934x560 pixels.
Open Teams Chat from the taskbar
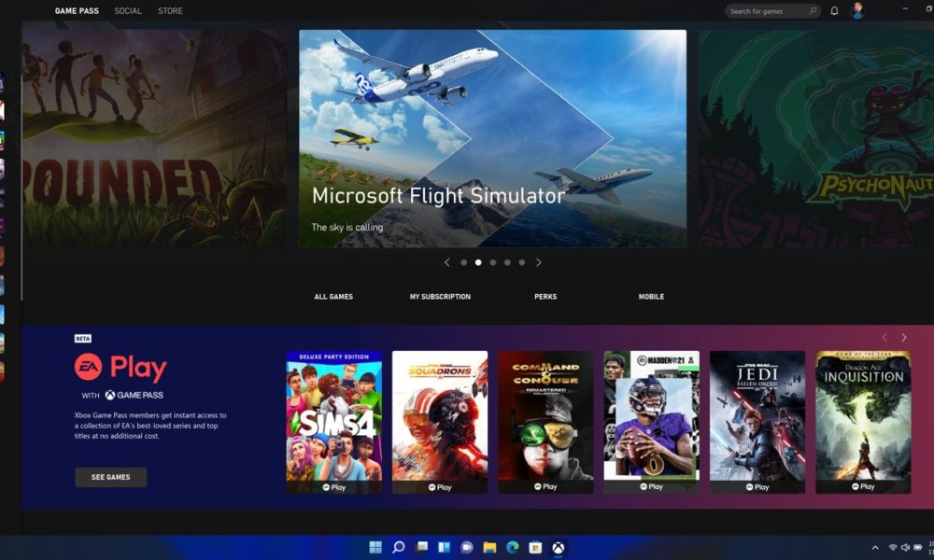click(x=467, y=547)
